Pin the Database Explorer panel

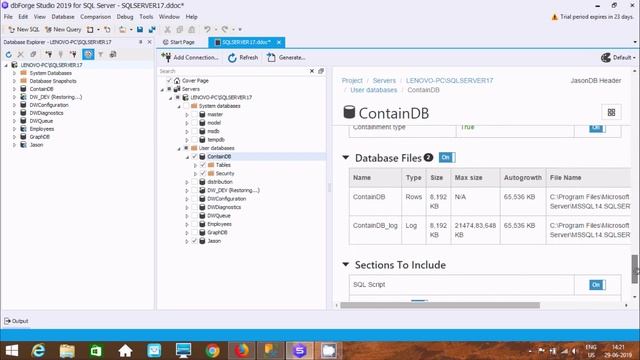(x=140, y=42)
